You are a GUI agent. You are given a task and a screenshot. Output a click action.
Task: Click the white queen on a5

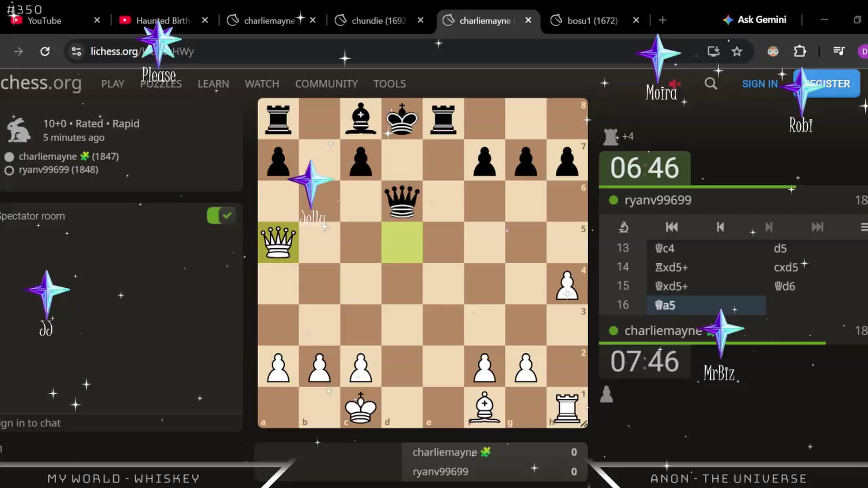click(278, 242)
